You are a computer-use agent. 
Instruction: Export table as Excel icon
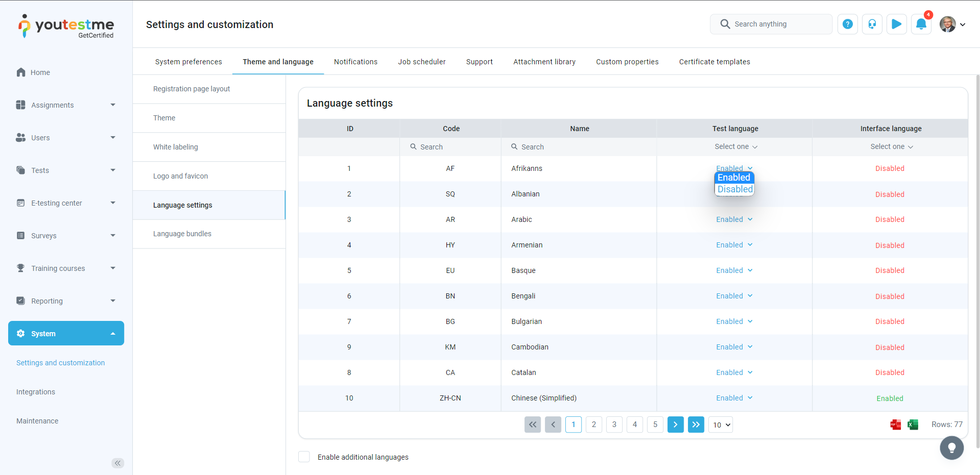(913, 424)
